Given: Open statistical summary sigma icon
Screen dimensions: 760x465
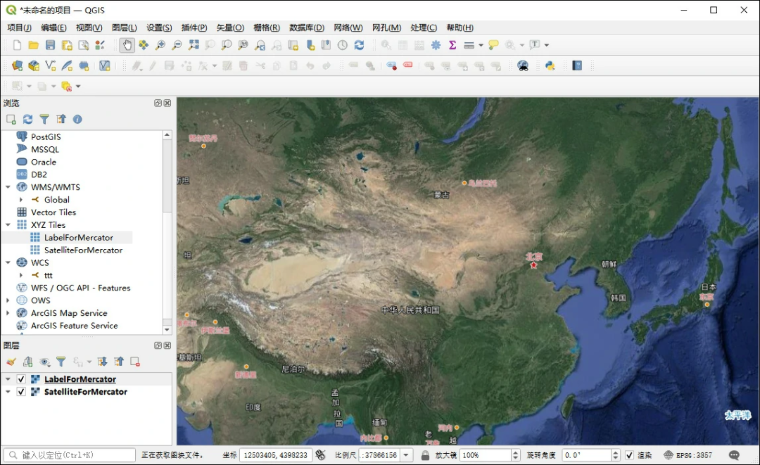Looking at the screenshot, I should pyautogui.click(x=452, y=45).
